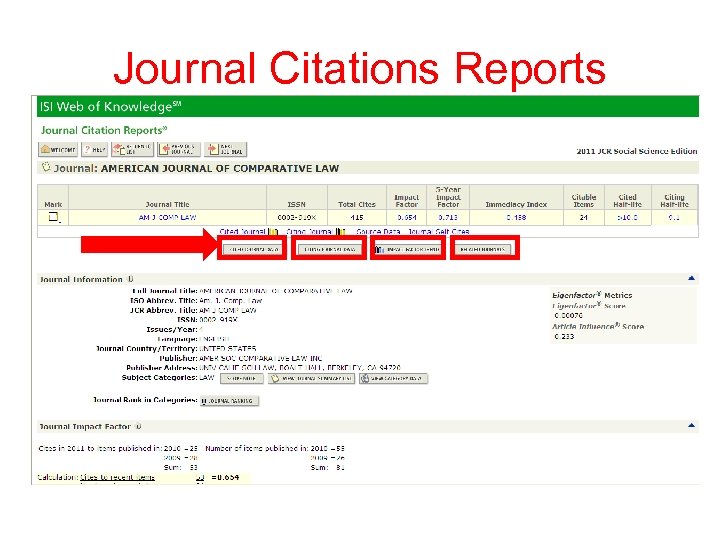Click the Publisher value AMER SOC COMPARATIVE LAW INC
Viewport: 720px width, 540px height.
pos(261,358)
